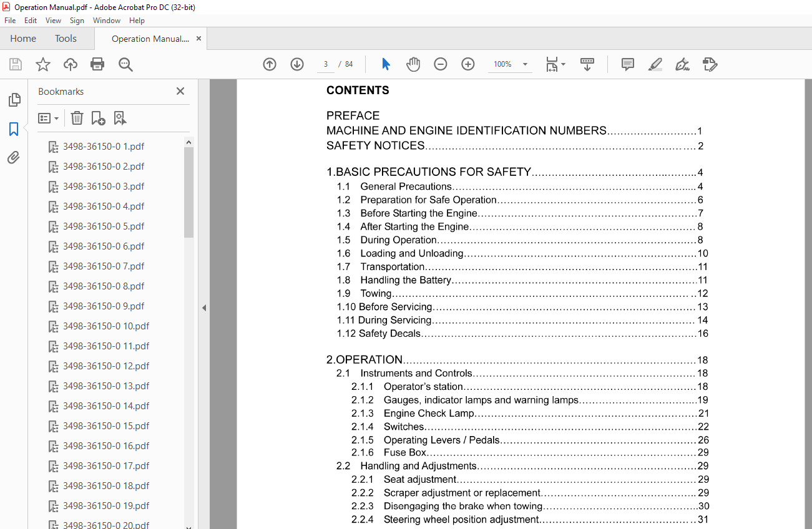Select the Highlight text tool
Viewport: 812px width, 529px height.
655,64
